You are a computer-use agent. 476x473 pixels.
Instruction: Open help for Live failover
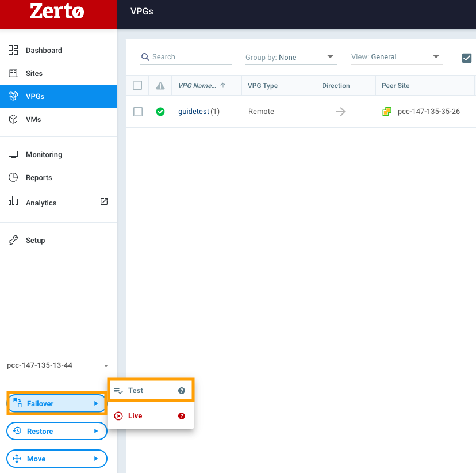182,416
